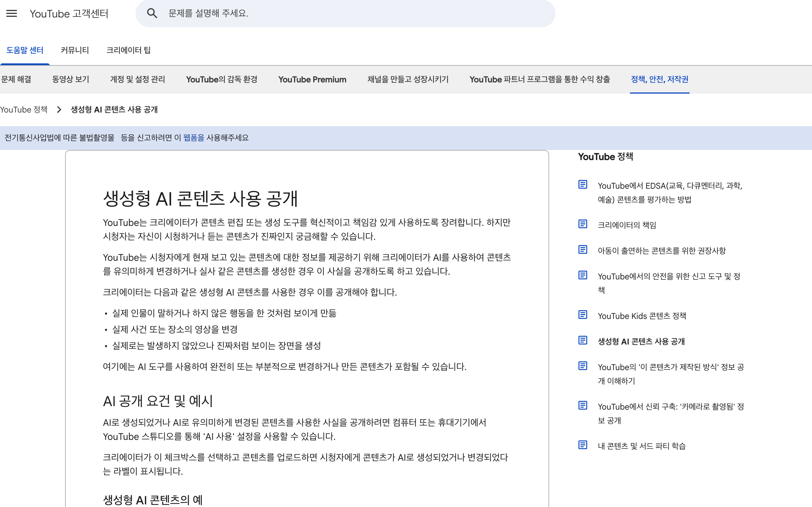Viewport: 812px width, 507px height.
Task: Focus the 문제를 설명해 주세요 search field
Action: (x=345, y=13)
